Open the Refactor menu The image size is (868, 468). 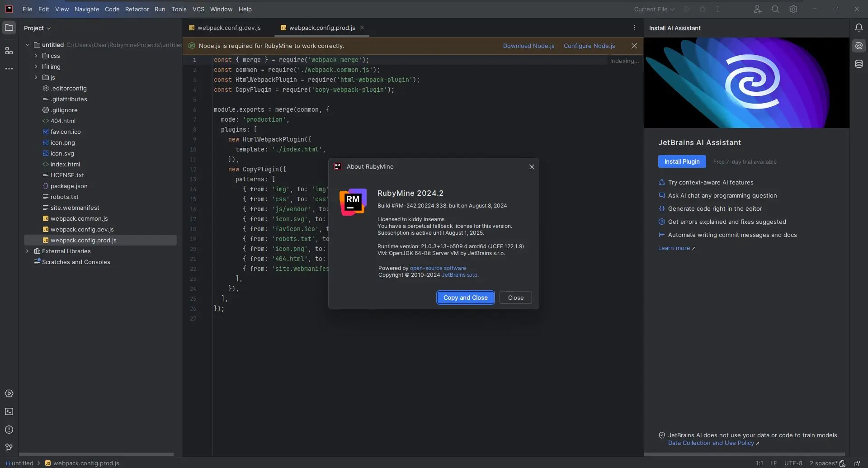(x=137, y=9)
